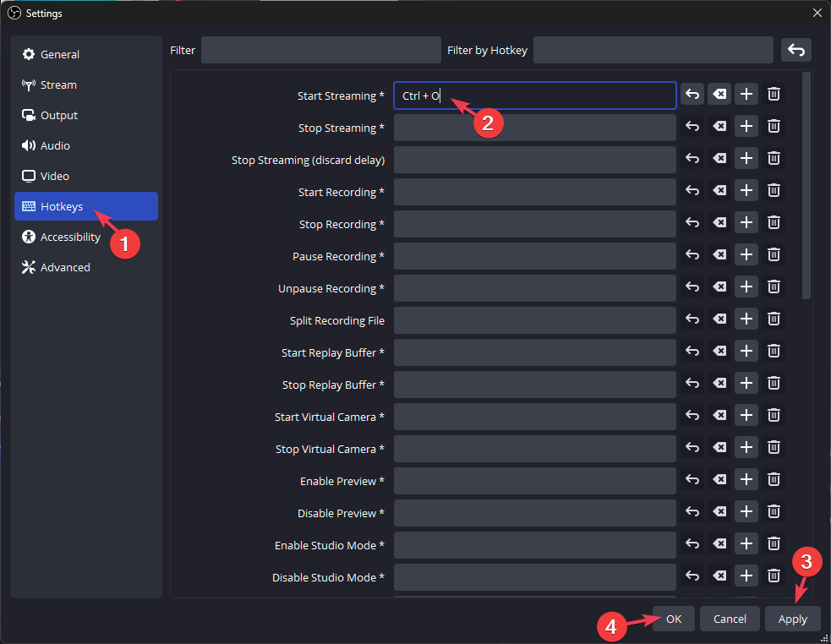
Task: Add a hotkey binding for Pause Recording
Action: point(746,254)
